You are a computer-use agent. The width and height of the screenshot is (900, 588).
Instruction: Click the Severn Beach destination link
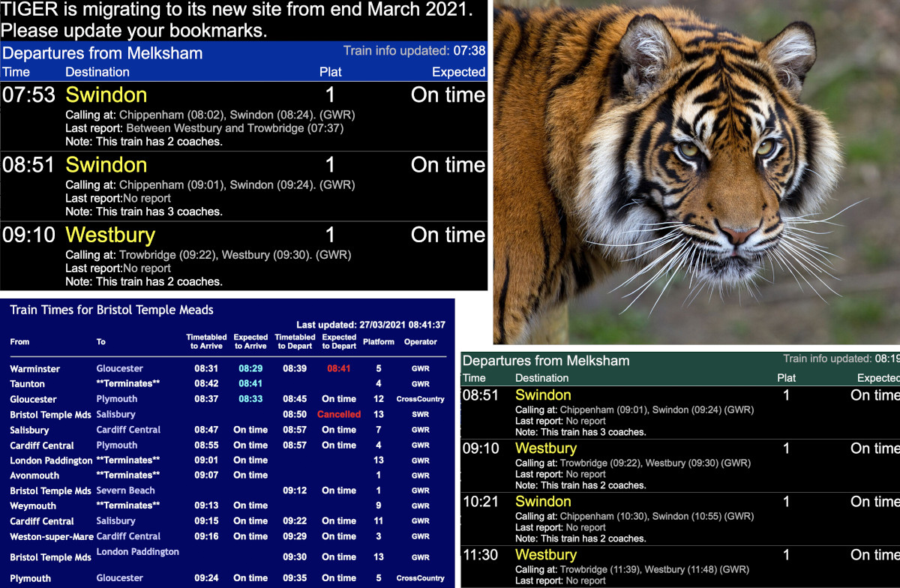pos(125,490)
